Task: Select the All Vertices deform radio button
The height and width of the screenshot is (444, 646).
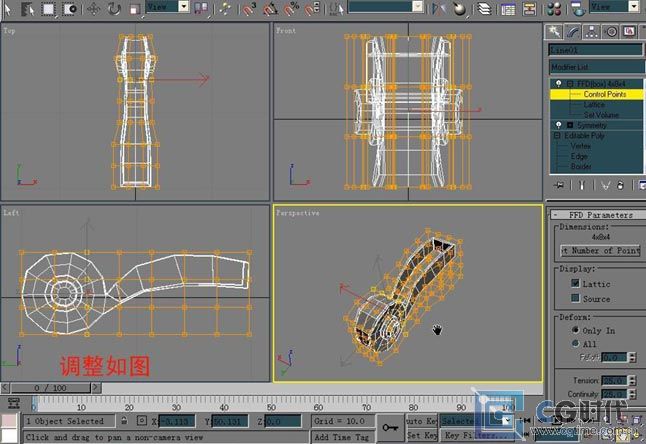Action: tap(576, 343)
